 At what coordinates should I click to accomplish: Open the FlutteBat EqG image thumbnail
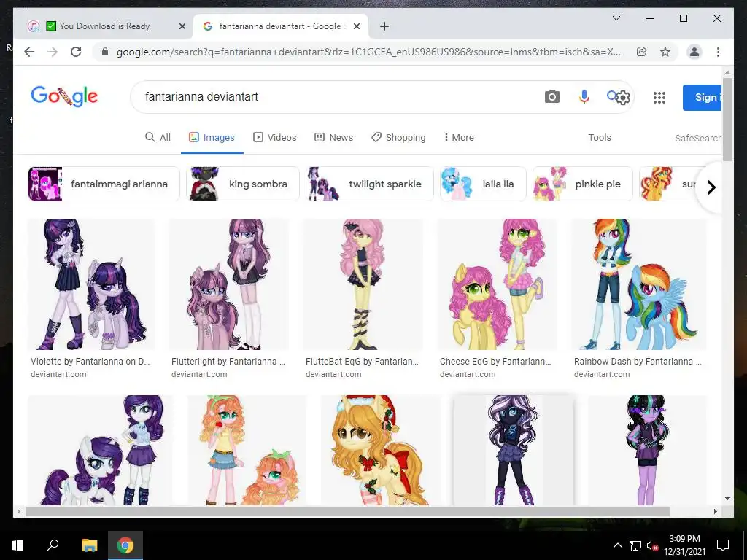pyautogui.click(x=363, y=284)
